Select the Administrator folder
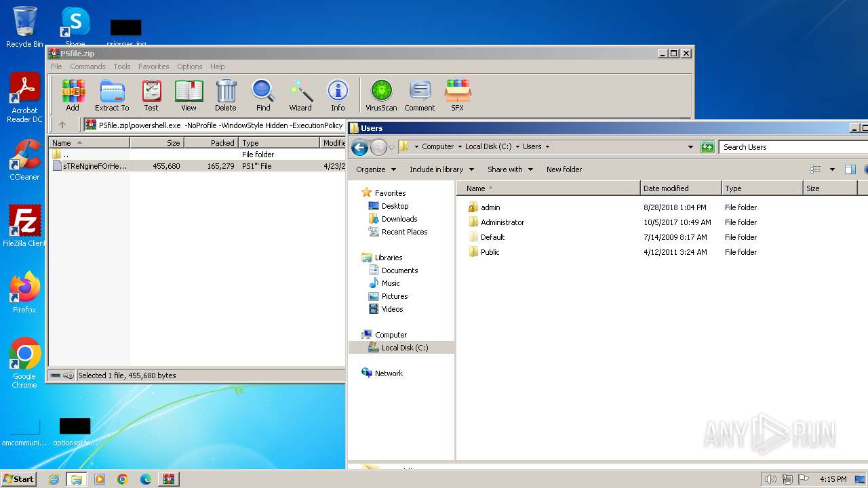The image size is (868, 488). coord(502,222)
